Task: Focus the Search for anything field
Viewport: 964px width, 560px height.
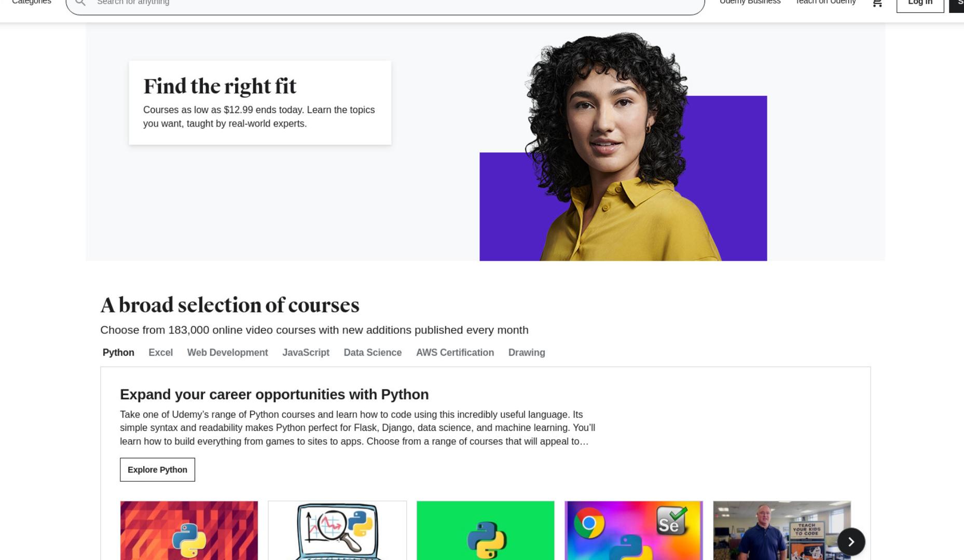Action: 385,3
